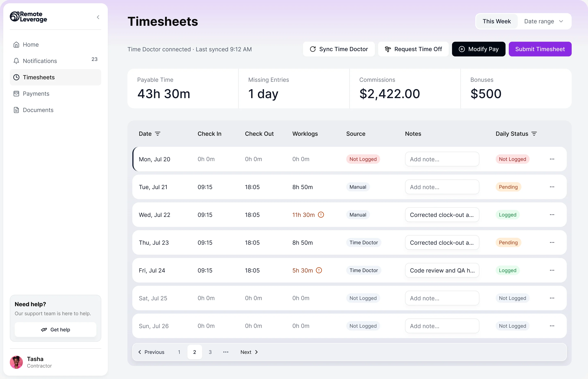Click the Wed, Jul 22 corrected clock-out note
The width and height of the screenshot is (588, 379).
click(442, 215)
